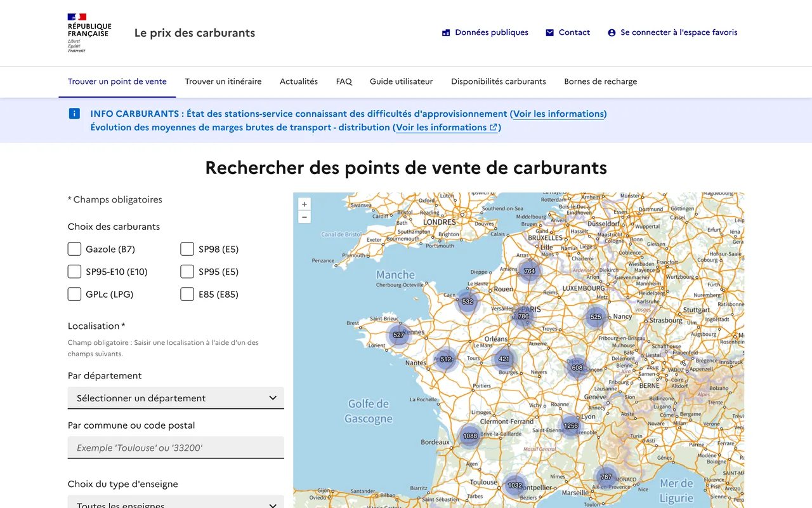Zoom in the map with plus button

[x=304, y=204]
